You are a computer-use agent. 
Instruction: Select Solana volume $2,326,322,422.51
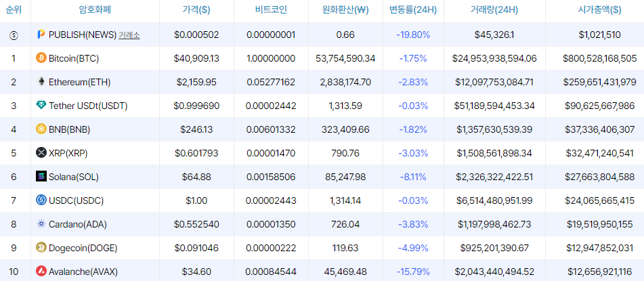click(494, 177)
